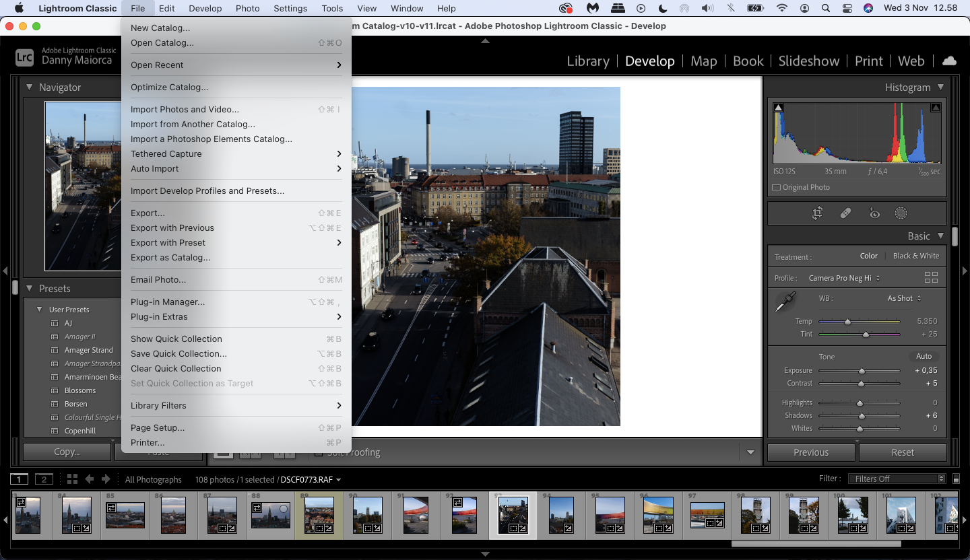Choose Export as Catalog menu item
This screenshot has height=560, width=970.
(236, 257)
